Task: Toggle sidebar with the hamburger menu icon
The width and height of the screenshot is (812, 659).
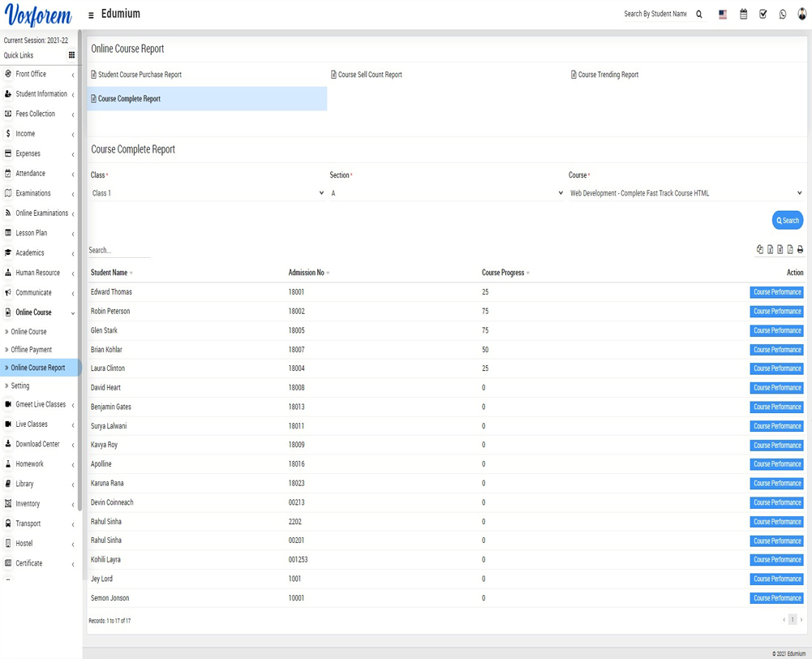Action: click(x=91, y=15)
